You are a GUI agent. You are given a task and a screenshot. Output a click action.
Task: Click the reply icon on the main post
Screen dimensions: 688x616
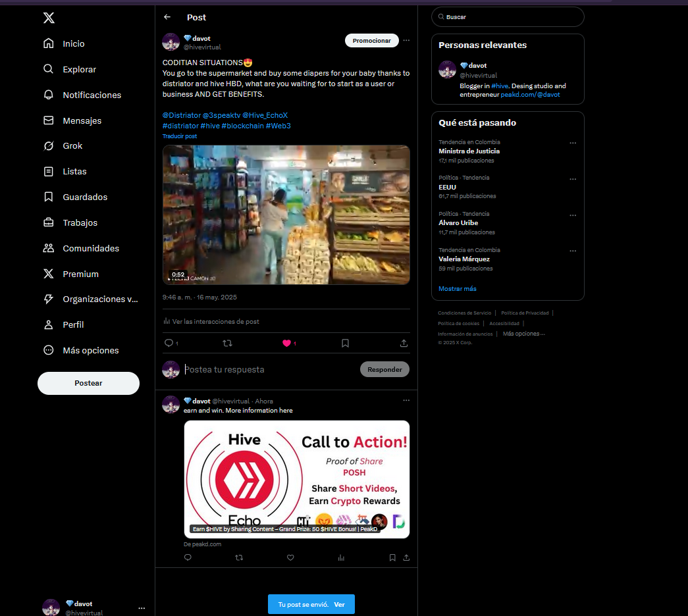click(169, 343)
